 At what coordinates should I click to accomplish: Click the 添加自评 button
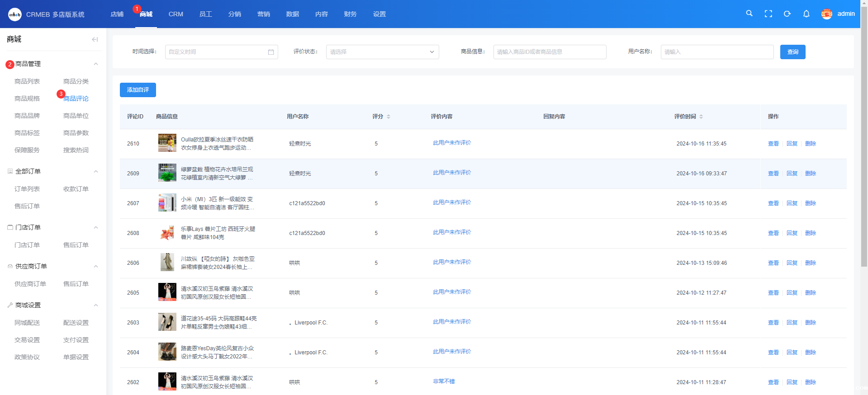point(138,90)
